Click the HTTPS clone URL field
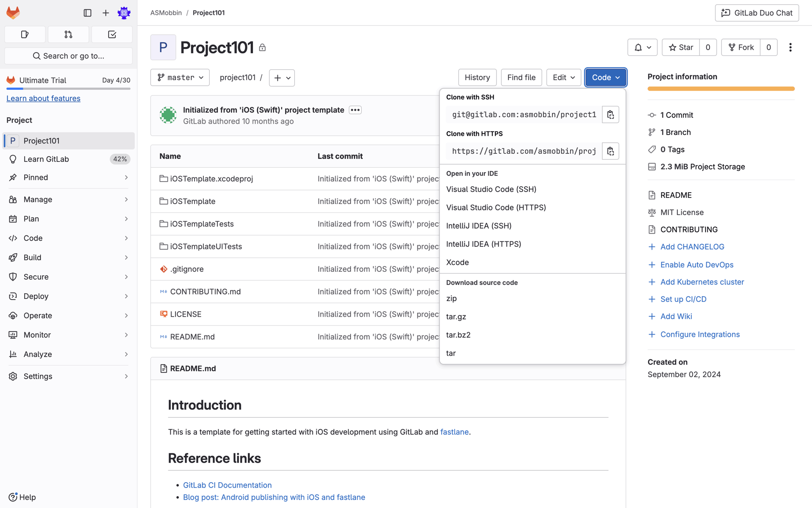 pyautogui.click(x=524, y=151)
